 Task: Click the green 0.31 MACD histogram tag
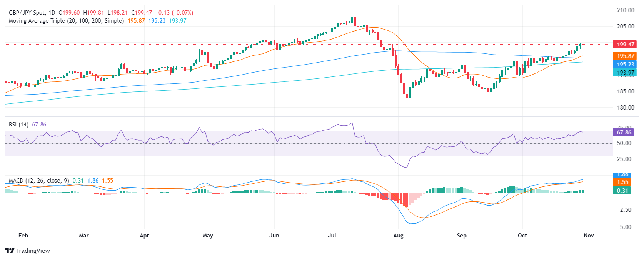pos(622,191)
